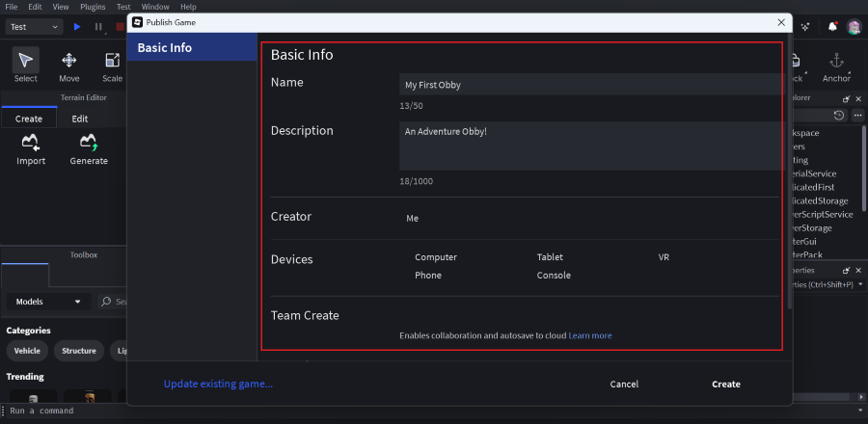The width and height of the screenshot is (868, 424).
Task: Click the Anchor tool icon
Action: coord(836,62)
